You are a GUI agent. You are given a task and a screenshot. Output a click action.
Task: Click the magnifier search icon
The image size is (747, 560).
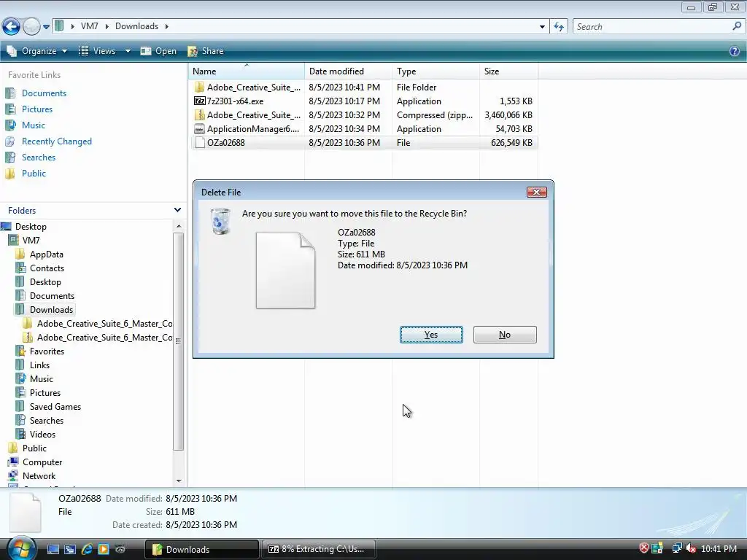point(737,26)
